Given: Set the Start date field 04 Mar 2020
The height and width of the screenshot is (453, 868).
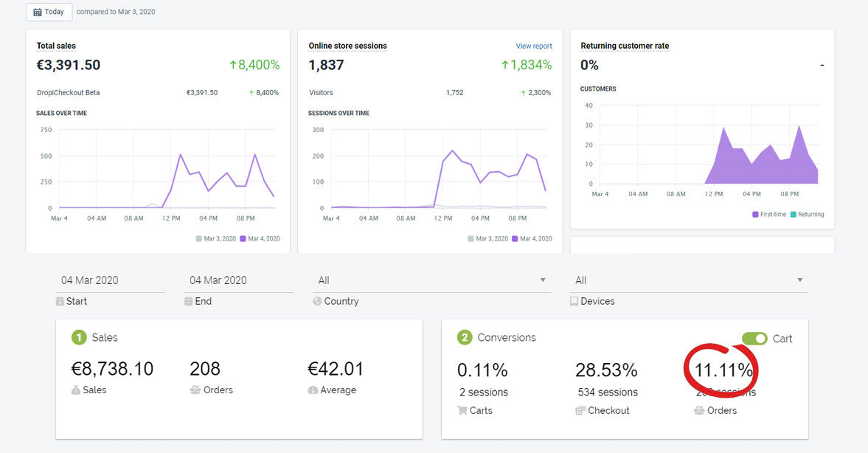Looking at the screenshot, I should (110, 280).
